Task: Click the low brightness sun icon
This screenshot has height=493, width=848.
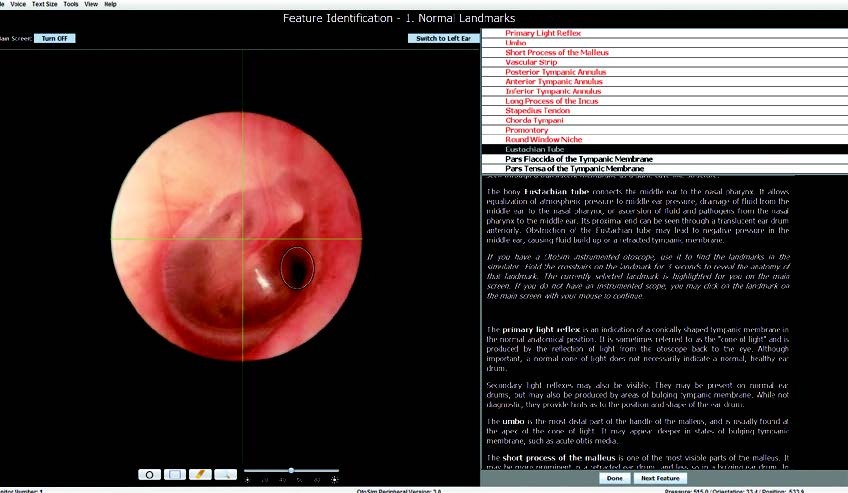Action: click(248, 479)
